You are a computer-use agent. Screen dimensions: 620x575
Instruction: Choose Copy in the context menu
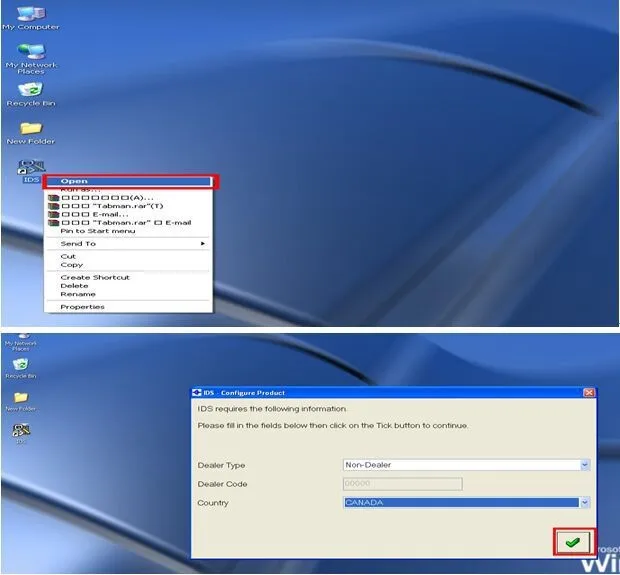point(129,265)
